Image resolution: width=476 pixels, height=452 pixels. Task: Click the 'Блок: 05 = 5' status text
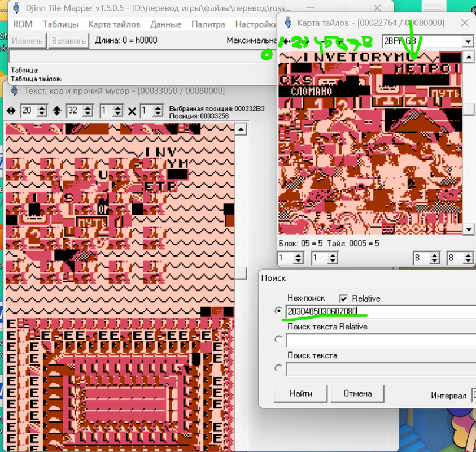pyautogui.click(x=301, y=243)
